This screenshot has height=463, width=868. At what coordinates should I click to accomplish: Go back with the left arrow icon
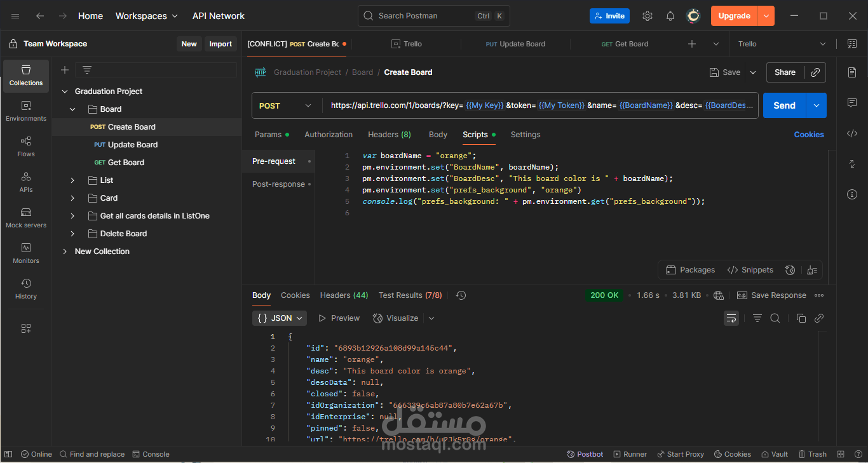(40, 16)
